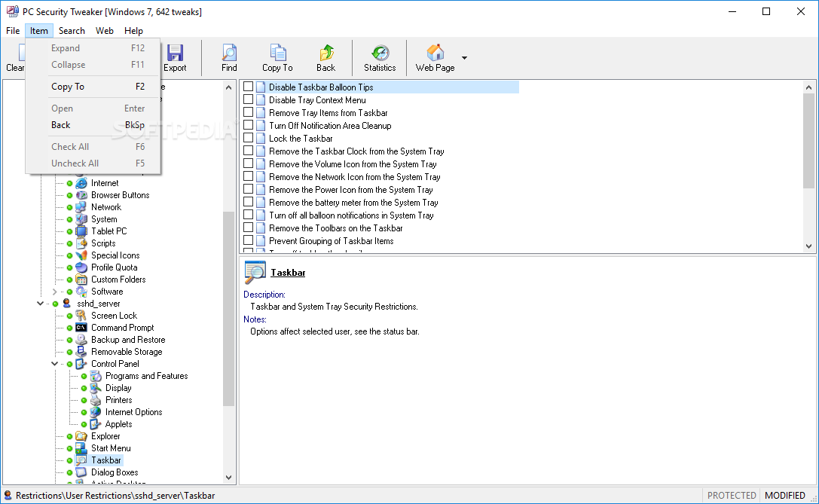Screen dimensions: 819x504
Task: Click the MODIFIED status bar indicator
Action: click(x=784, y=495)
